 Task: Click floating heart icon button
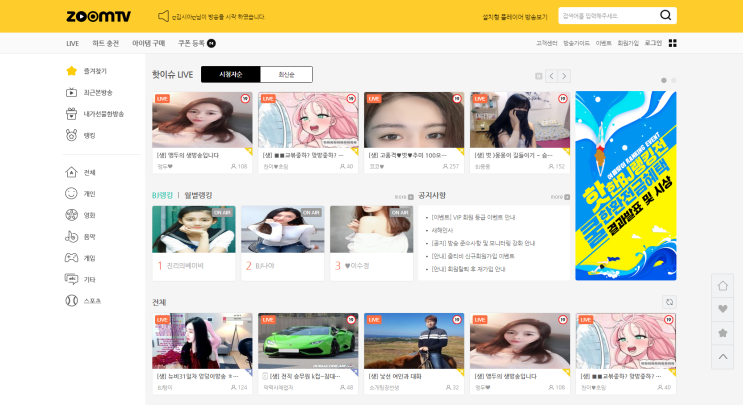[x=723, y=309]
